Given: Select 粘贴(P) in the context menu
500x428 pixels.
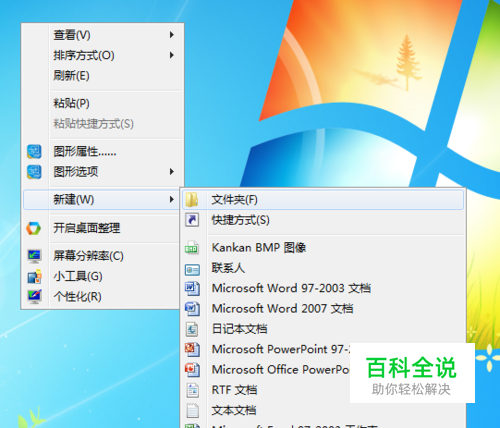Looking at the screenshot, I should [103, 103].
